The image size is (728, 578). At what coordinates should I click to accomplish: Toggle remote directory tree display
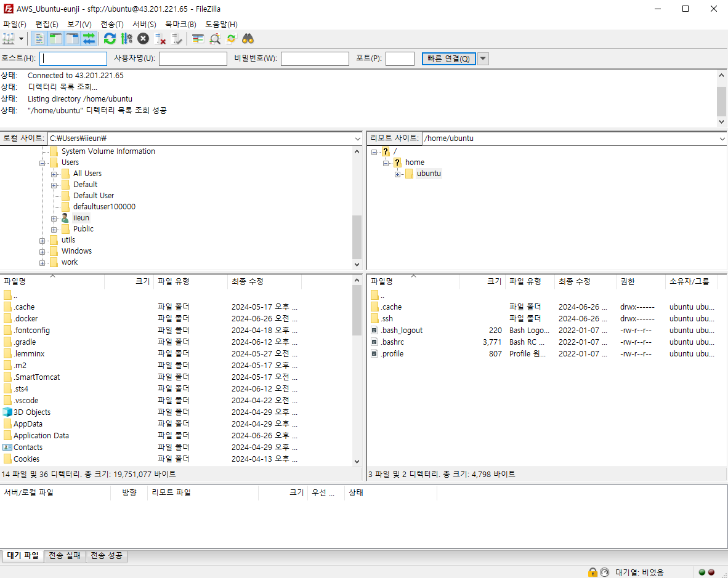click(x=73, y=39)
